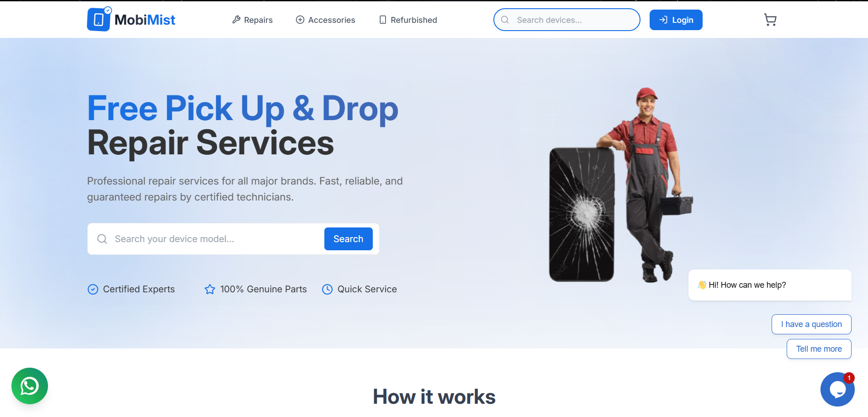Click the MobiMist phone logo icon
Image resolution: width=868 pixels, height=417 pixels.
pyautogui.click(x=99, y=19)
